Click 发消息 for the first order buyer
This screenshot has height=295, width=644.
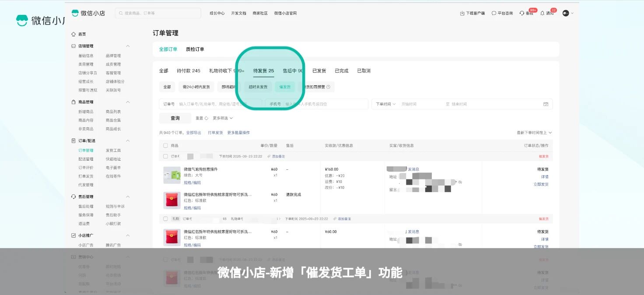(413, 169)
